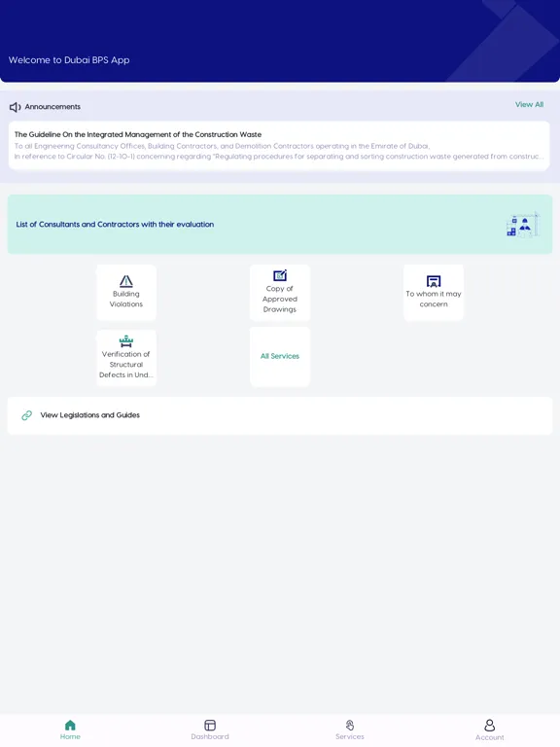This screenshot has width=560, height=747.
Task: Tap the To whom it may concern certificate icon
Action: click(x=434, y=281)
